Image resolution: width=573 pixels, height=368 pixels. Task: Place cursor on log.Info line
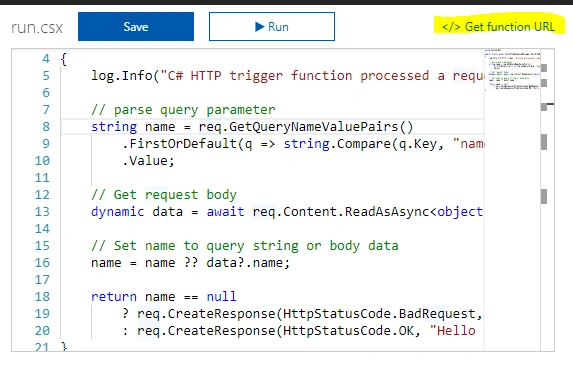[x=288, y=76]
